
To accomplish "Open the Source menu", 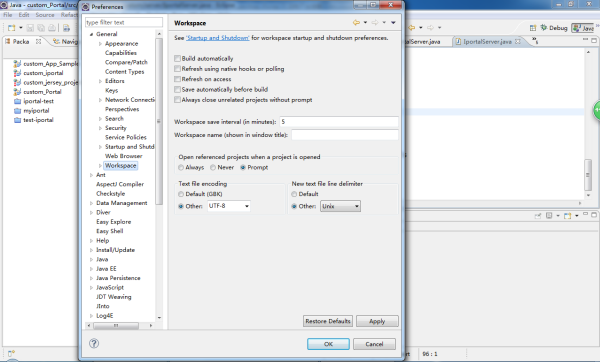I will point(45,15).
